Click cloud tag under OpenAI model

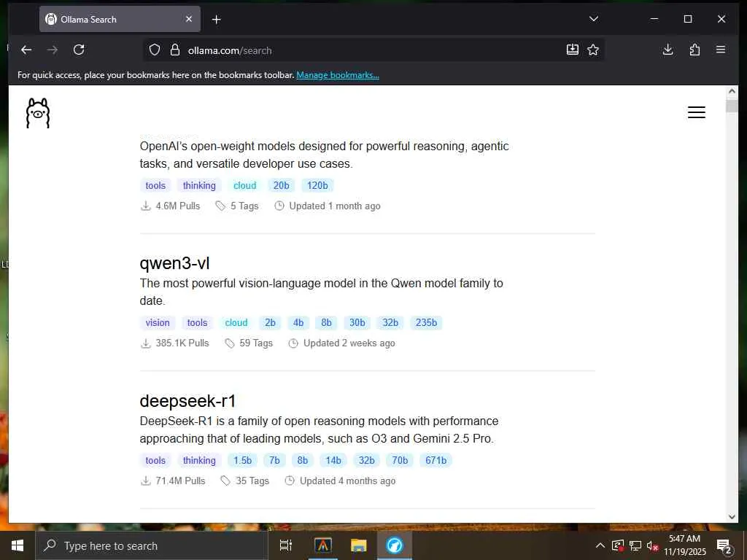tap(245, 186)
